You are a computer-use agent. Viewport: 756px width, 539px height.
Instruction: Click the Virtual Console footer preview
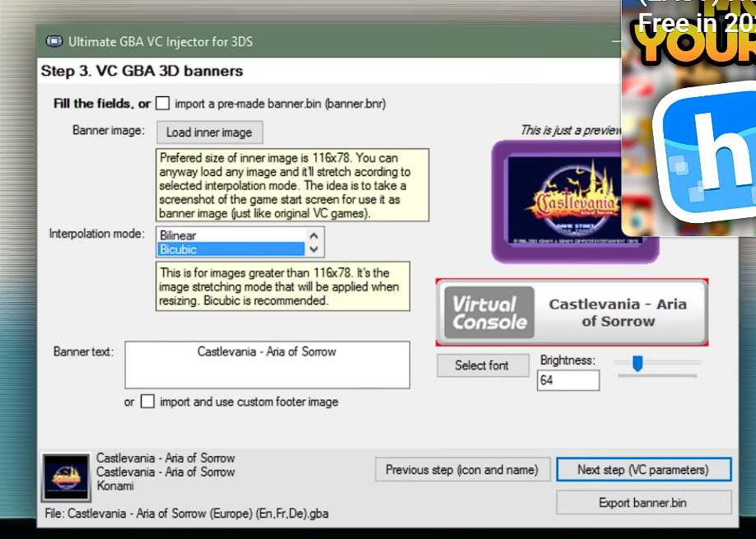572,312
